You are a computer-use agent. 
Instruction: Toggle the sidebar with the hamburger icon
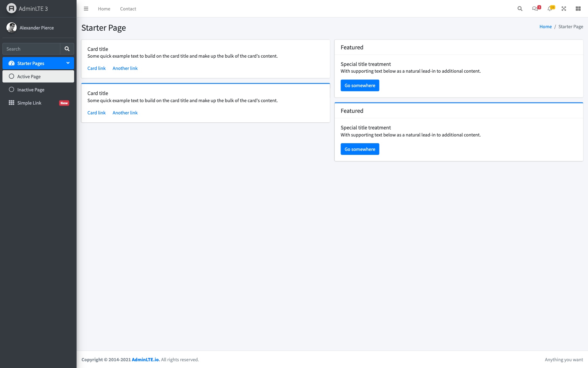pyautogui.click(x=86, y=9)
